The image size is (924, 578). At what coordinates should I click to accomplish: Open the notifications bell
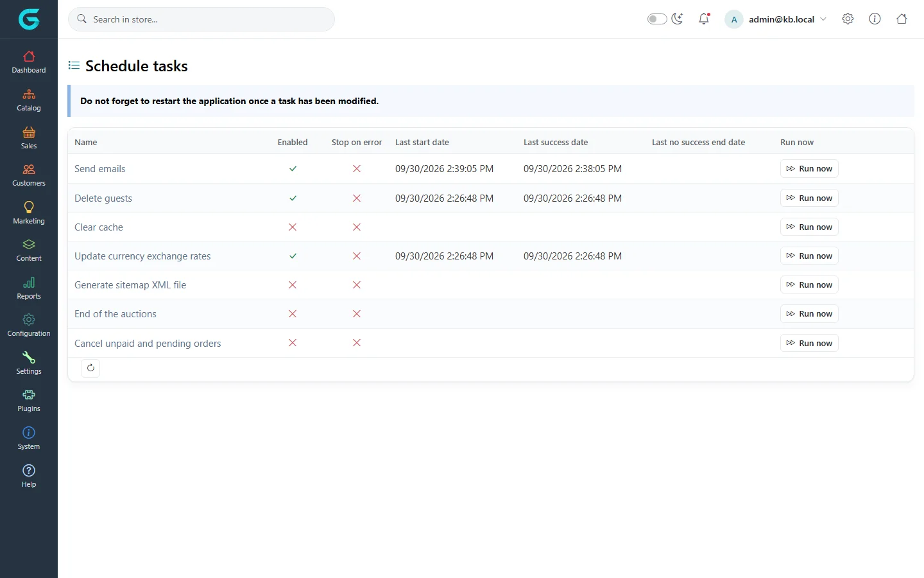(x=704, y=19)
